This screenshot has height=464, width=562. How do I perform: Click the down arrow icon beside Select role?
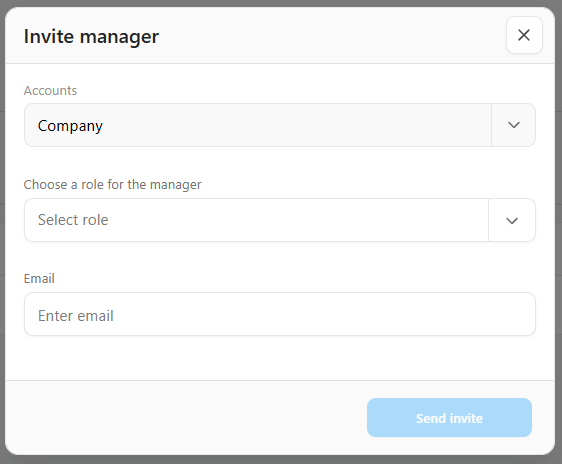[512, 221]
